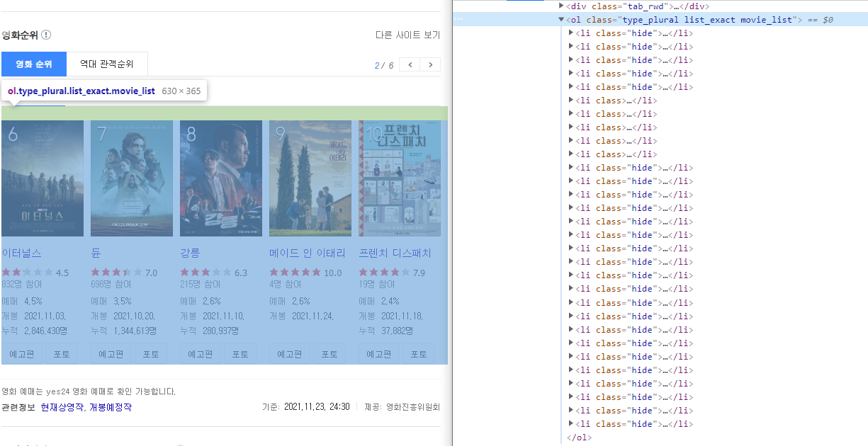Click the 832명 참여 text

click(x=21, y=285)
